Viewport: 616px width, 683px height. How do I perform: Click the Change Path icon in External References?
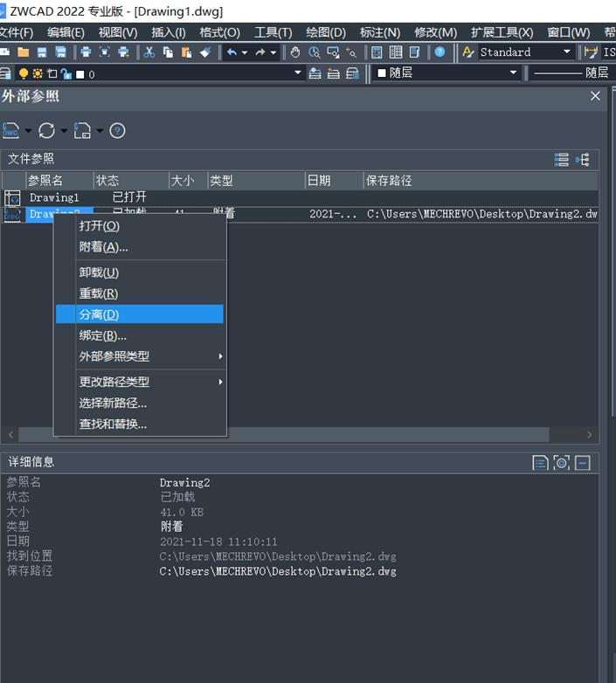[x=82, y=130]
